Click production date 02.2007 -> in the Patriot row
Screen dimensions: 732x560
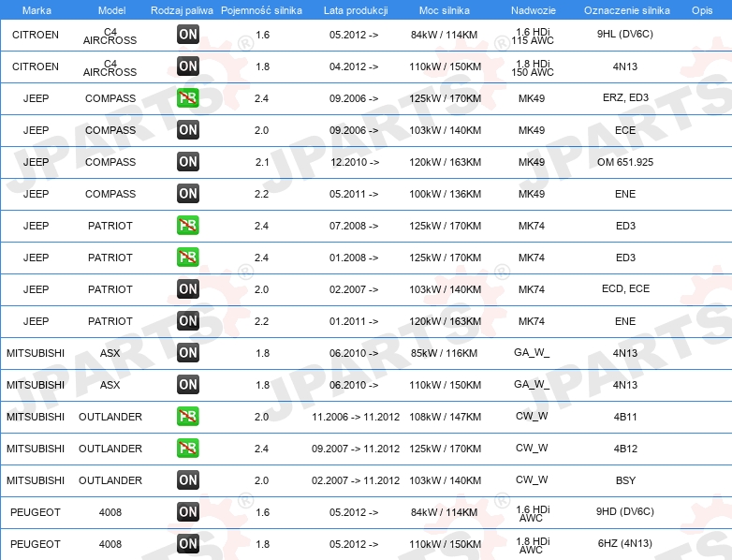click(x=354, y=289)
